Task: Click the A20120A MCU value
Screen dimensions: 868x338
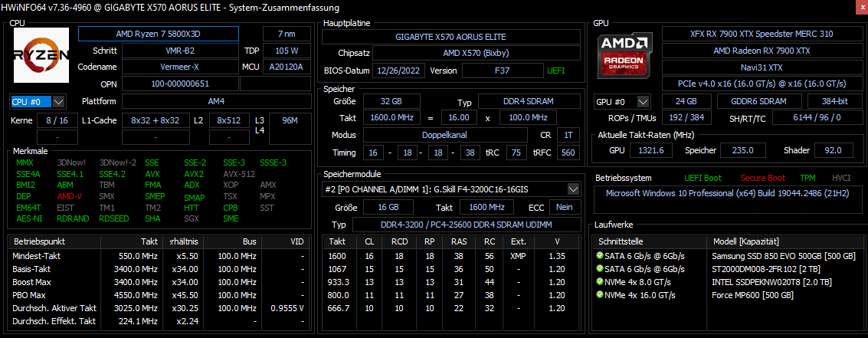Action: coord(287,67)
